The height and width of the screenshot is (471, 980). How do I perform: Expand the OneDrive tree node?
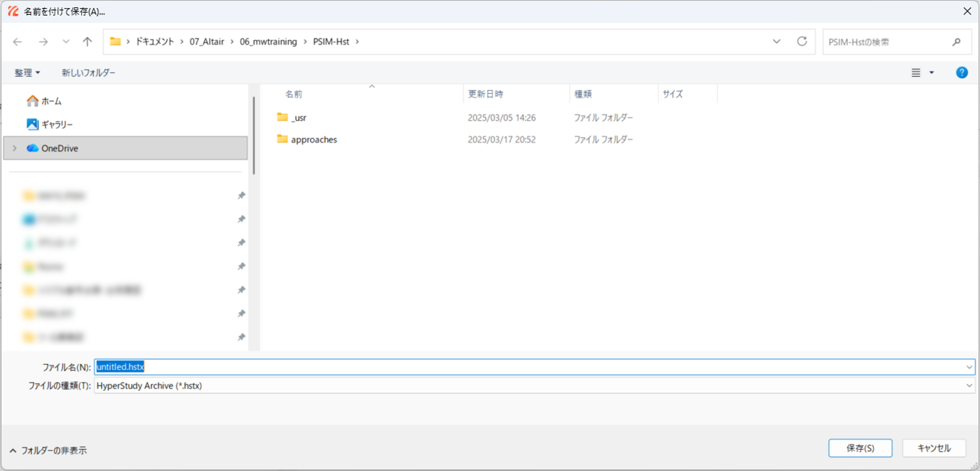(14, 148)
